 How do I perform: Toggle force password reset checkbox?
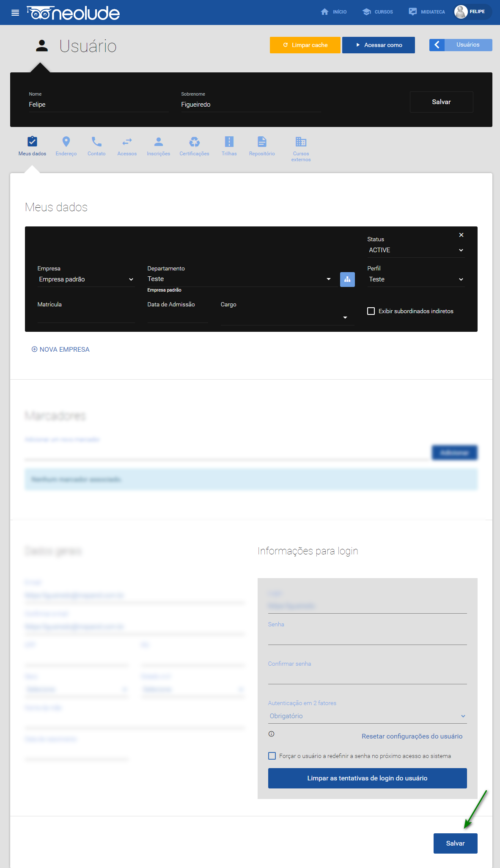272,756
